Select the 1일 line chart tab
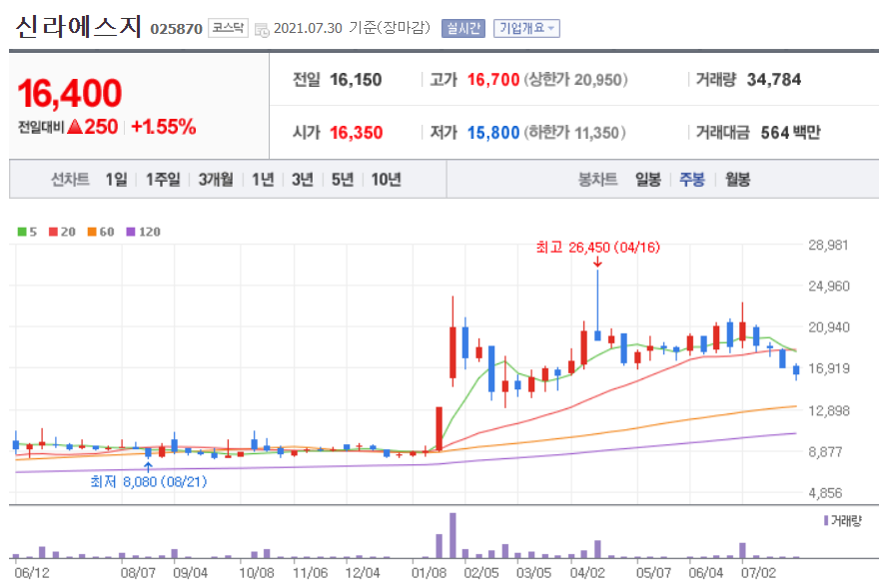The width and height of the screenshot is (879, 588). (x=116, y=180)
